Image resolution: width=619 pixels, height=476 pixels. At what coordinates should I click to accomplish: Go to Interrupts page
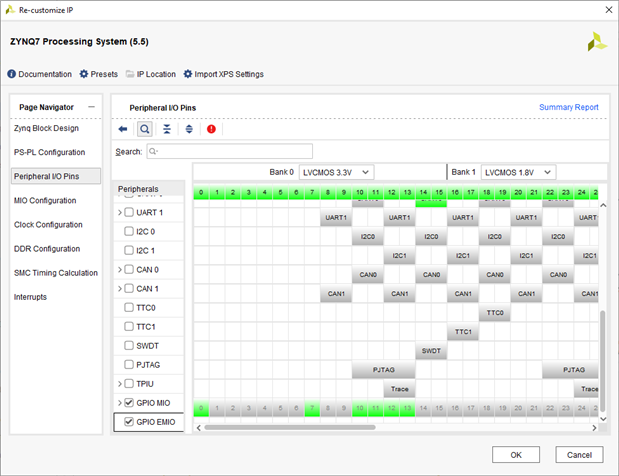[30, 297]
